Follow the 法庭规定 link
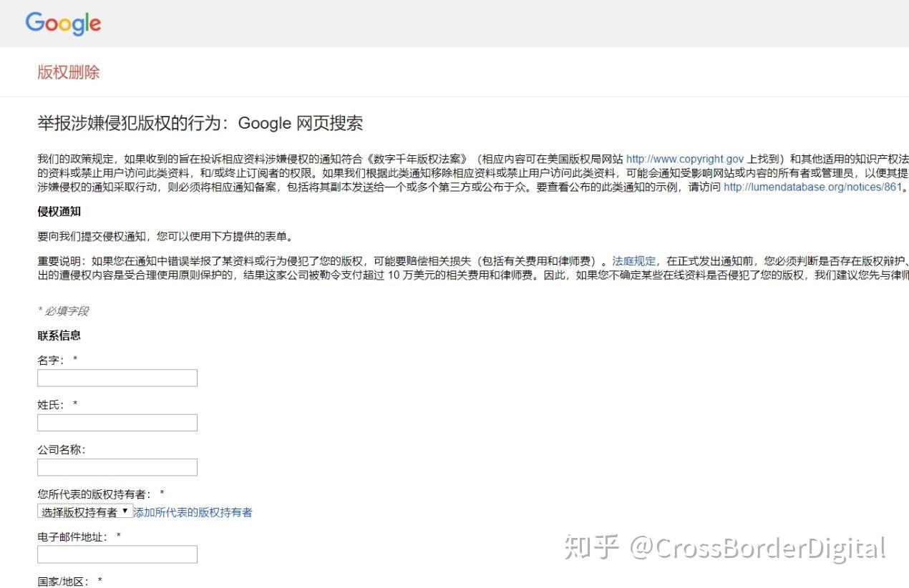Screen dimensions: 909x588 (x=633, y=261)
